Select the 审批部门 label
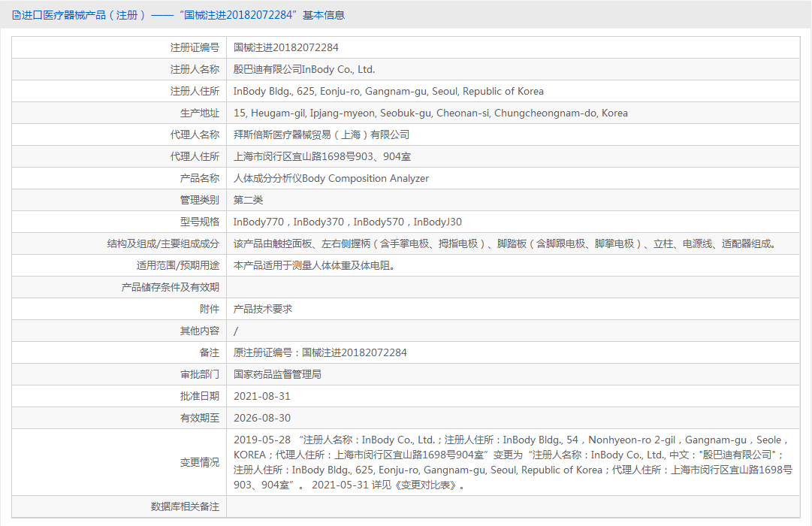Image resolution: width=812 pixels, height=526 pixels. 200,374
